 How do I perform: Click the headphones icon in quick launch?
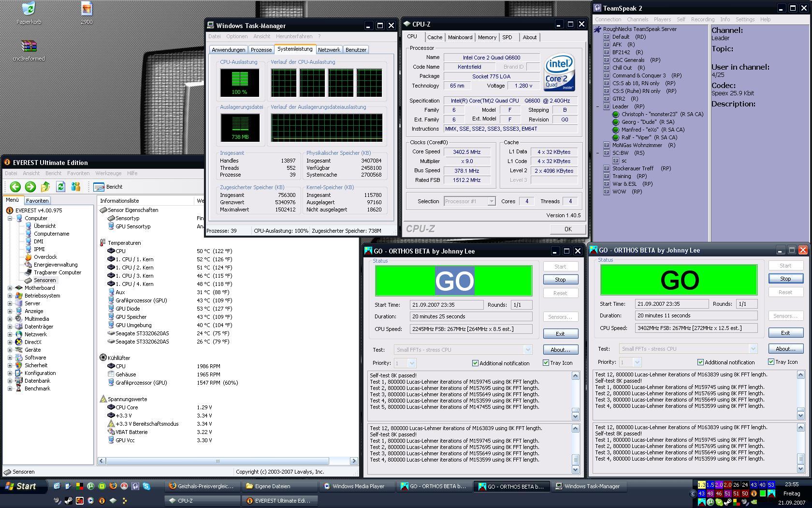[135, 486]
